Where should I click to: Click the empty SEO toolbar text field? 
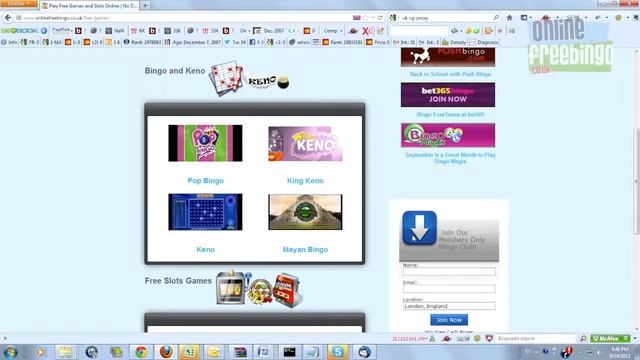tap(419, 31)
